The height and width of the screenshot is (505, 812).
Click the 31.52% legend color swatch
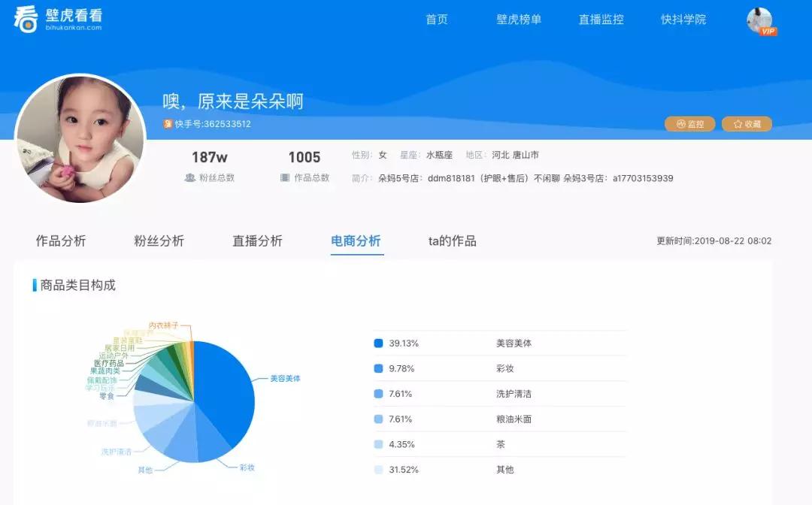click(378, 470)
